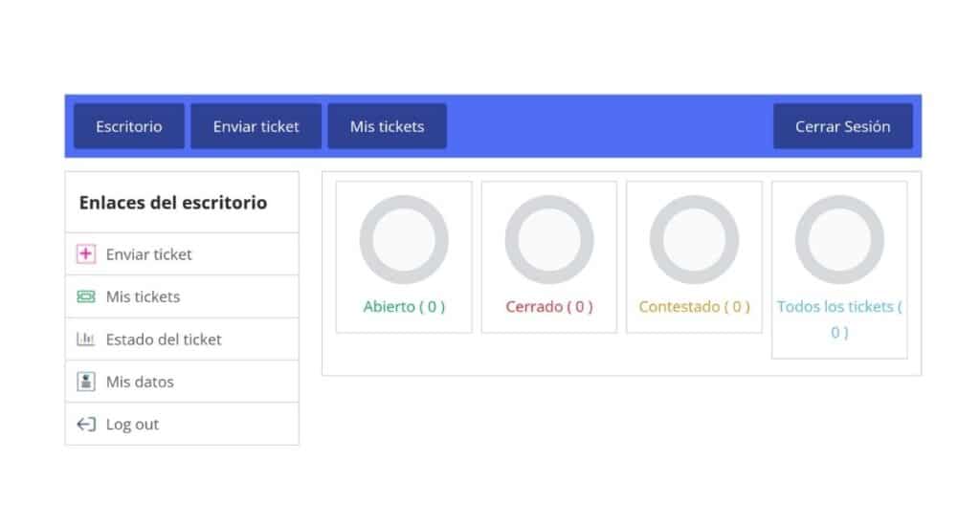The height and width of the screenshot is (526, 980).
Task: Click the Todos los tickets circular ring
Action: tap(839, 240)
